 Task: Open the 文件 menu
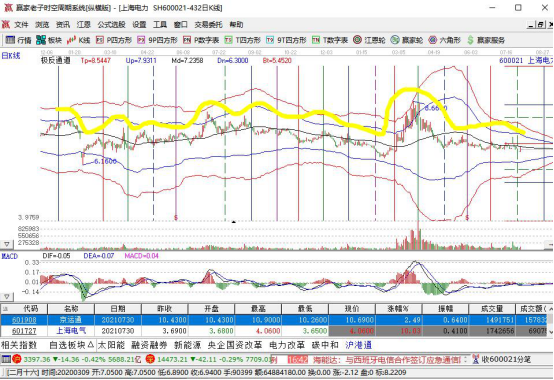click(21, 24)
